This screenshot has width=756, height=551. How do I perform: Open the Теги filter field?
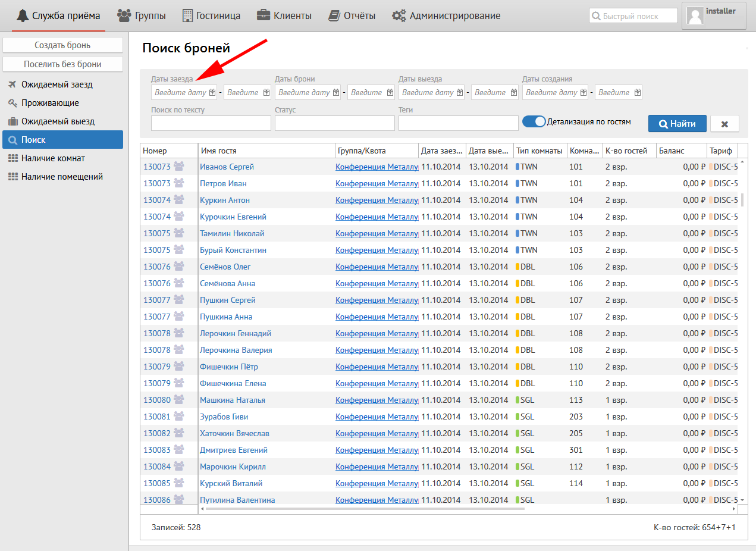coord(458,123)
